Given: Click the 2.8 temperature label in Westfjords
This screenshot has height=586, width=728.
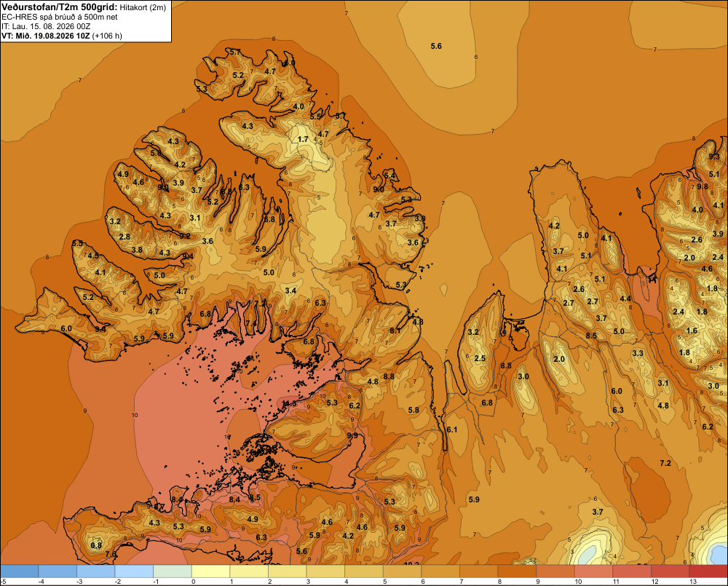Looking at the screenshot, I should [124, 237].
